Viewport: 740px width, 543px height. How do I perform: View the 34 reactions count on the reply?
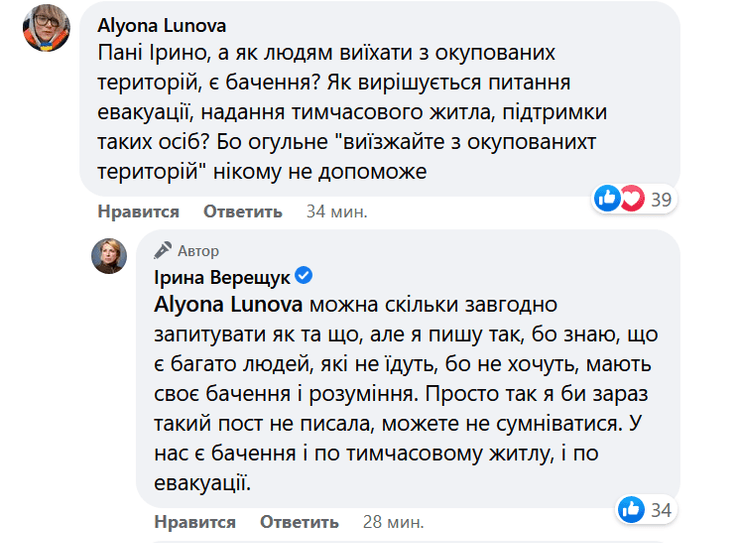[661, 510]
